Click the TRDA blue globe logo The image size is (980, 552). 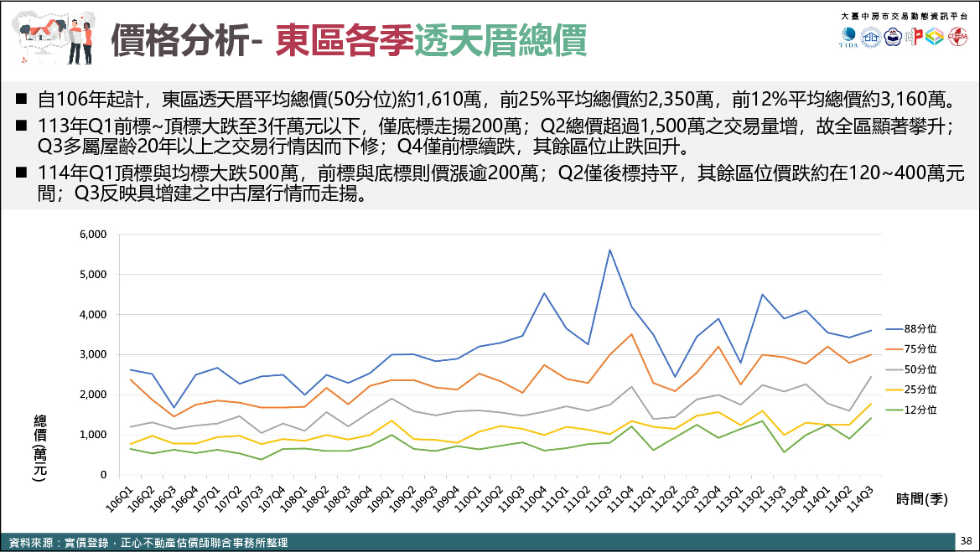point(848,38)
